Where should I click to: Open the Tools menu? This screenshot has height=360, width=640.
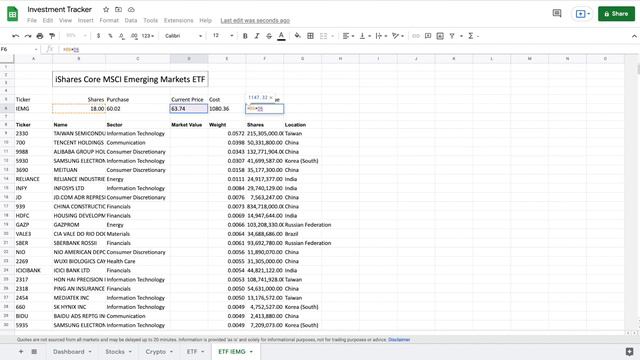[x=150, y=20]
